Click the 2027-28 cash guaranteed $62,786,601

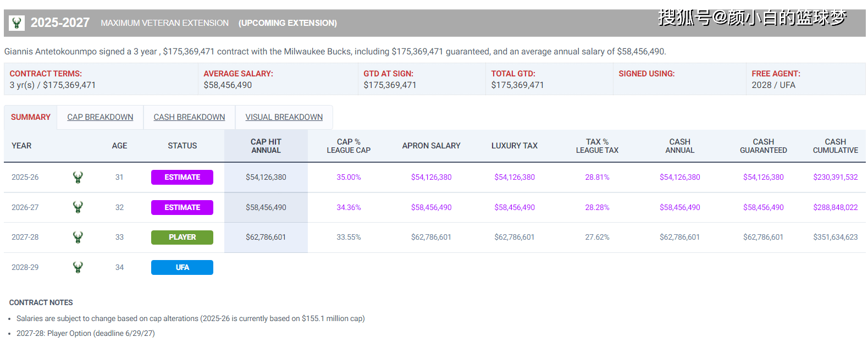coord(764,237)
